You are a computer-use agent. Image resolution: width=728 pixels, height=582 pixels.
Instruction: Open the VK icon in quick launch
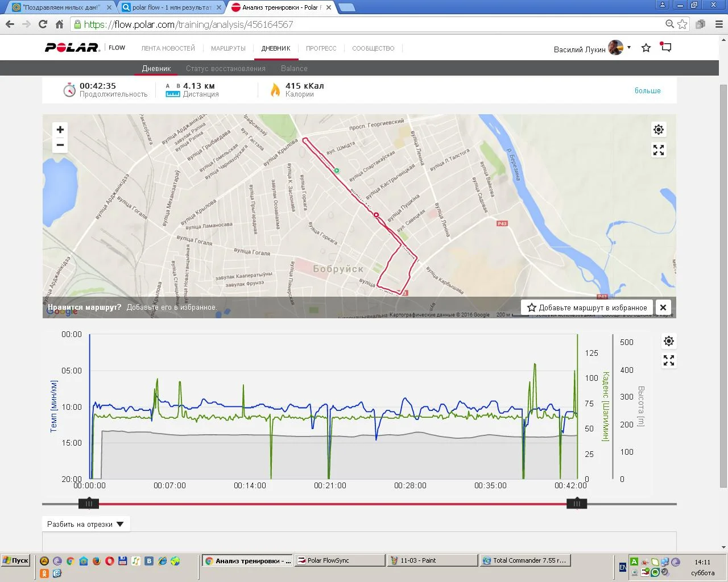(149, 561)
